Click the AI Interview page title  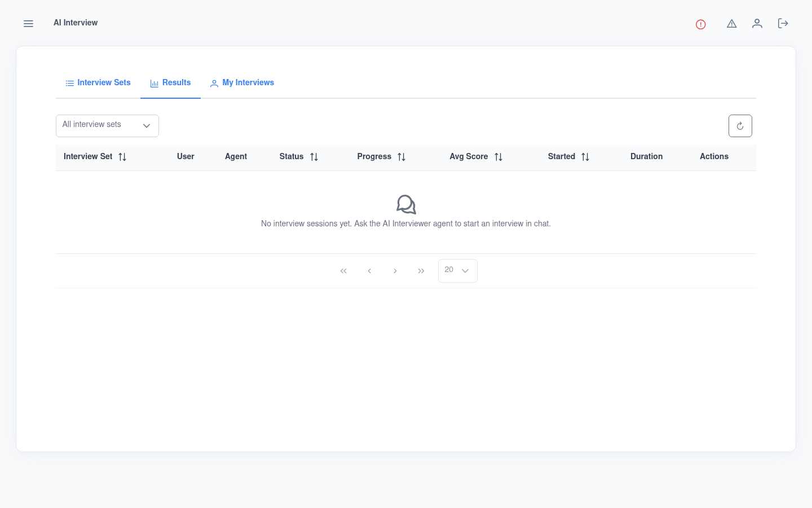76,23
